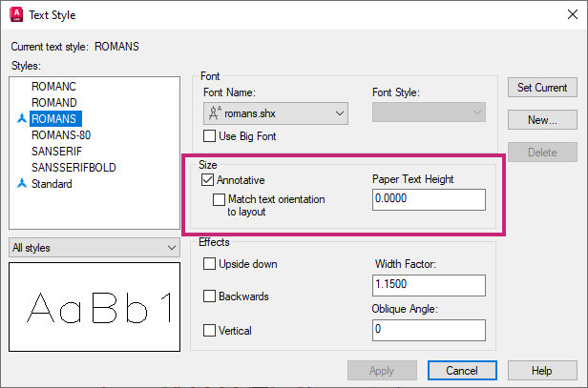Viewport: 588px width, 388px height.
Task: Enable the Backwards effect checkbox
Action: click(x=209, y=296)
